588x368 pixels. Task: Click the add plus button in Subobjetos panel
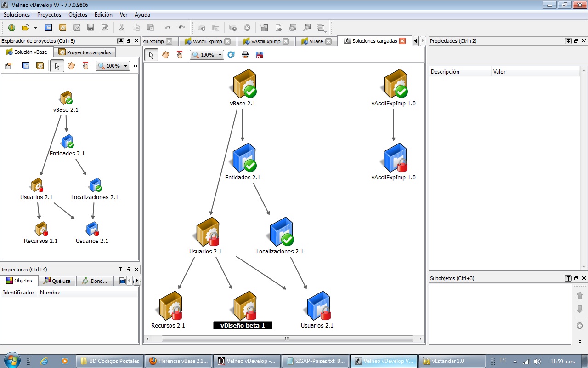point(580,326)
